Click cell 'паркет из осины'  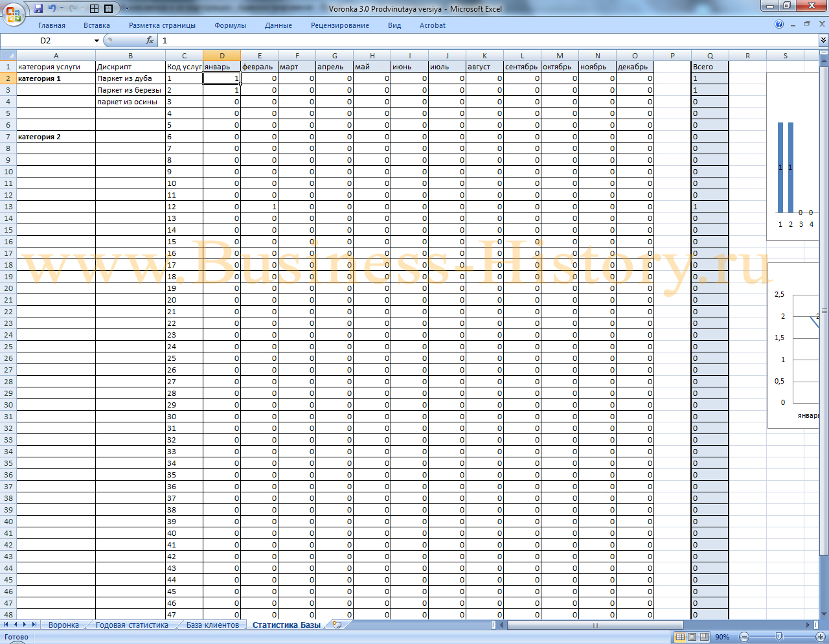coord(131,102)
